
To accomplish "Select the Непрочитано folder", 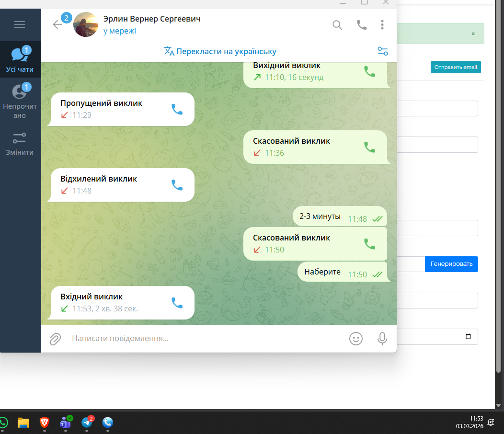I will 20,101.
